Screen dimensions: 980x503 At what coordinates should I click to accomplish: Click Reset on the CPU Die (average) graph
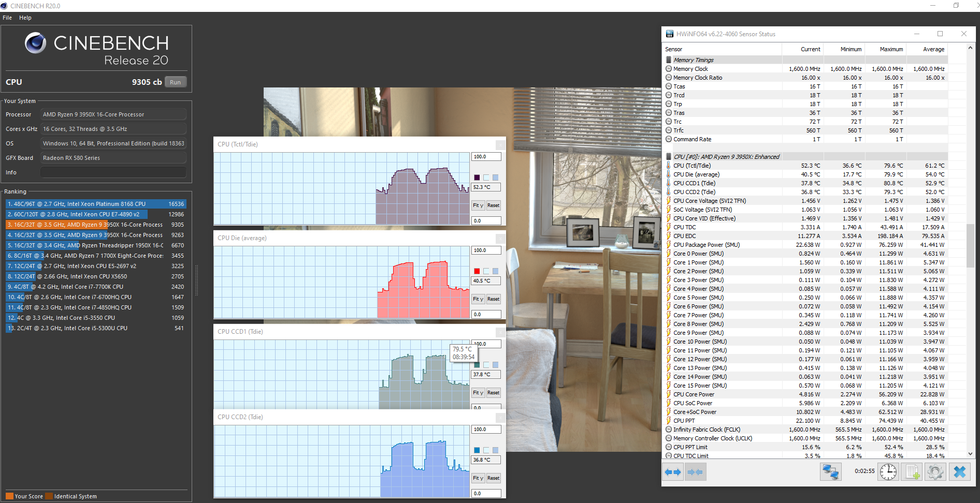[x=493, y=299]
